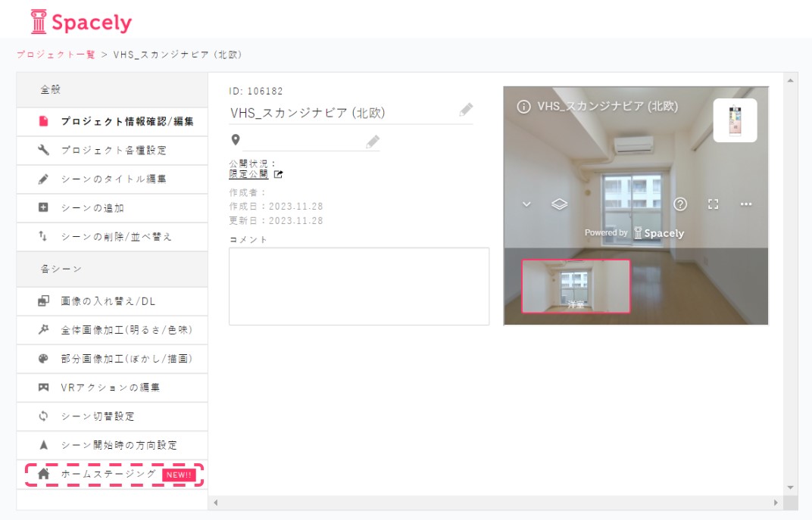
Task: Click the Spacely logo at top
Action: (x=81, y=22)
